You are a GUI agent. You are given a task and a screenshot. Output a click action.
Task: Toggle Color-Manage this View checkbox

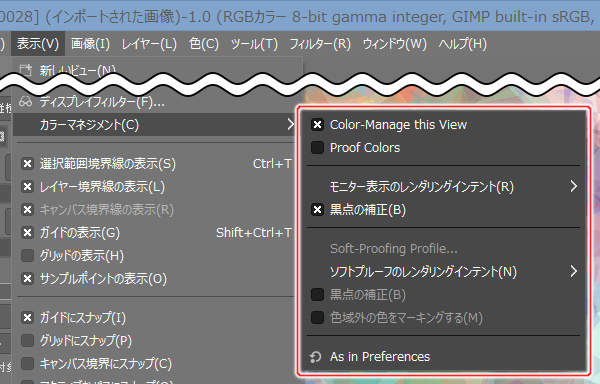coord(317,125)
